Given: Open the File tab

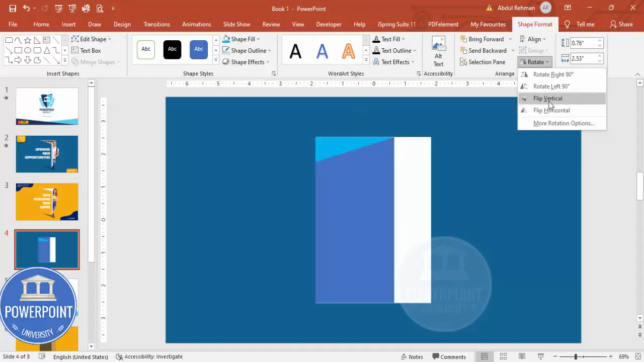Looking at the screenshot, I should (x=13, y=24).
